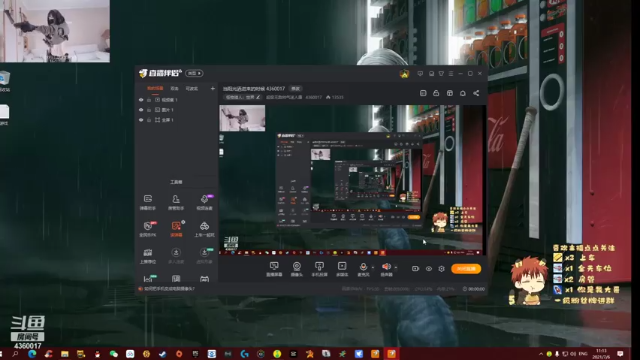This screenshot has width=640, height=360.
Task: Add a multimedia source
Action: tap(342, 269)
